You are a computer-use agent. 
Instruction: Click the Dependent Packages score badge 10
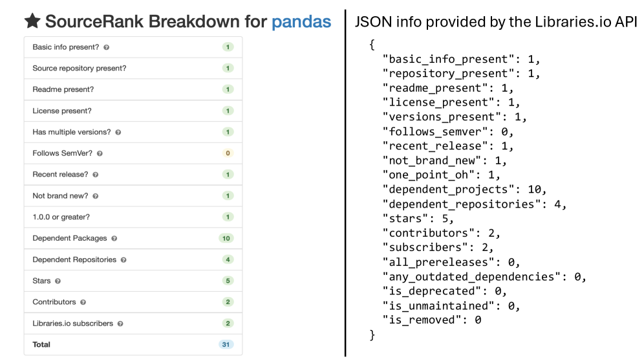click(226, 238)
